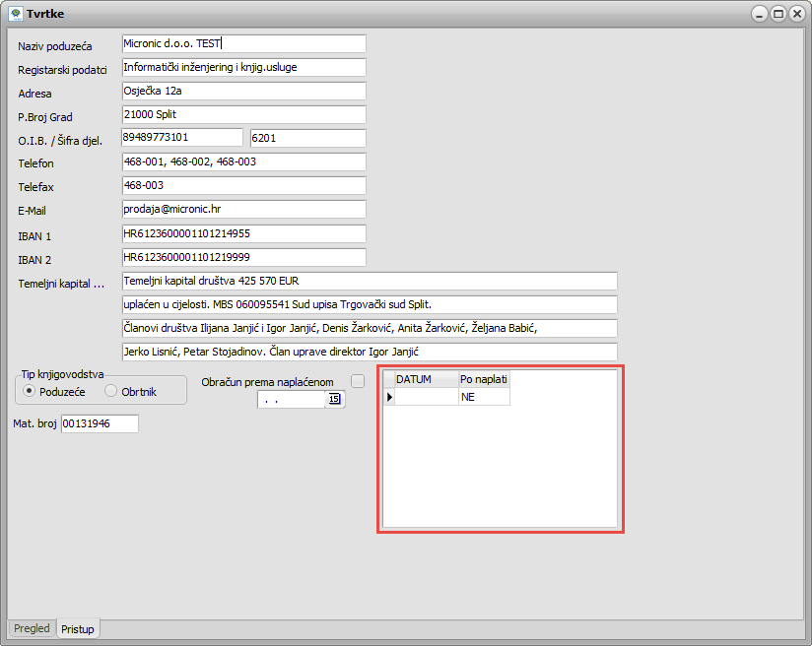Click the Adresa field Osječka 12a
812x646 pixels.
[x=244, y=91]
